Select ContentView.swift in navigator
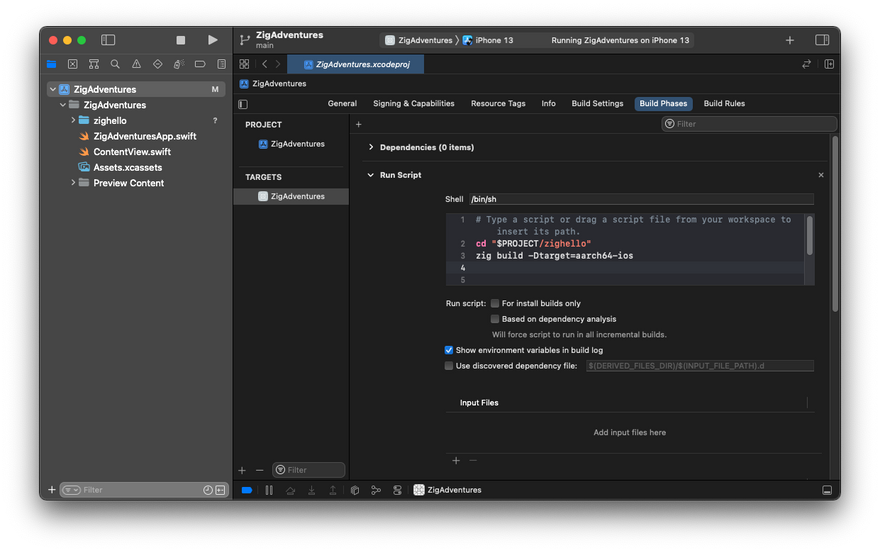 131,152
